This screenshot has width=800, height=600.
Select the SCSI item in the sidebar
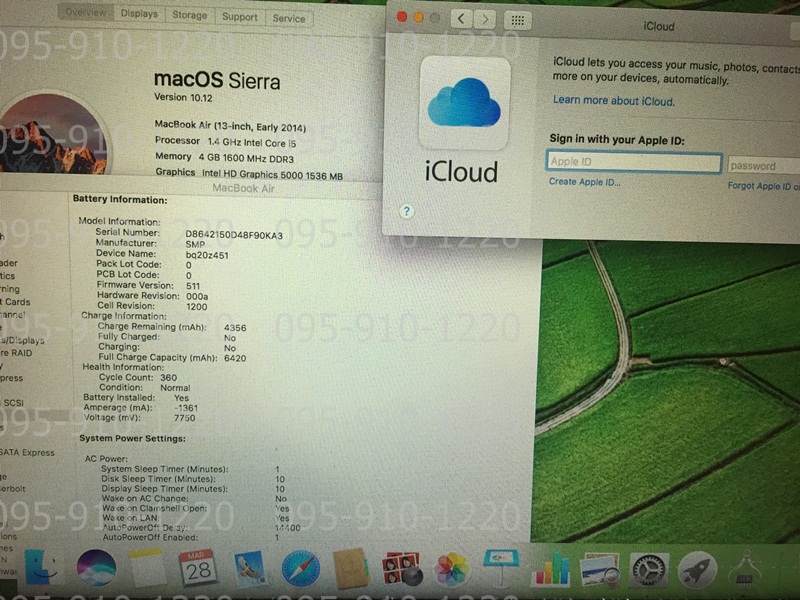pyautogui.click(x=13, y=403)
